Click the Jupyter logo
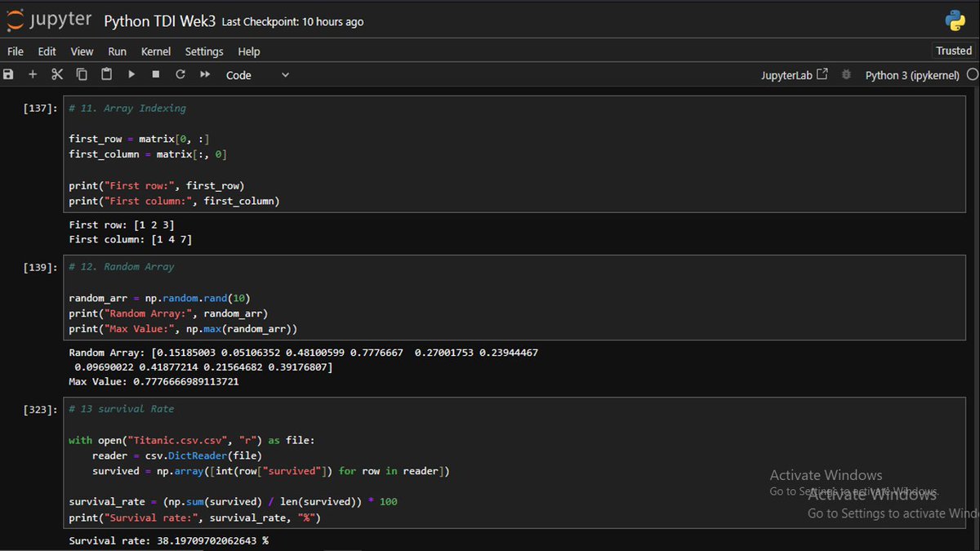980x551 pixels. pyautogui.click(x=49, y=20)
